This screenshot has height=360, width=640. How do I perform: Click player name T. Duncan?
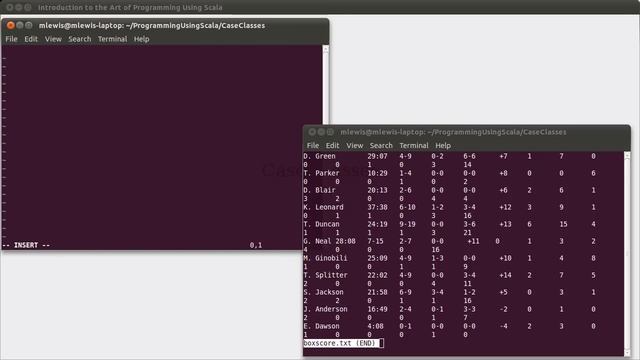click(x=322, y=224)
